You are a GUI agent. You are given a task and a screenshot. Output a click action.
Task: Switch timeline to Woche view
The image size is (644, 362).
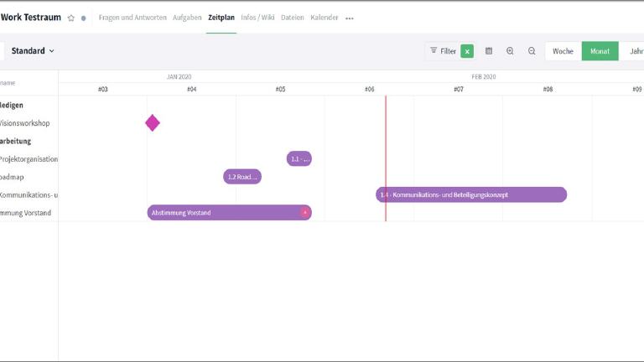[x=563, y=51]
